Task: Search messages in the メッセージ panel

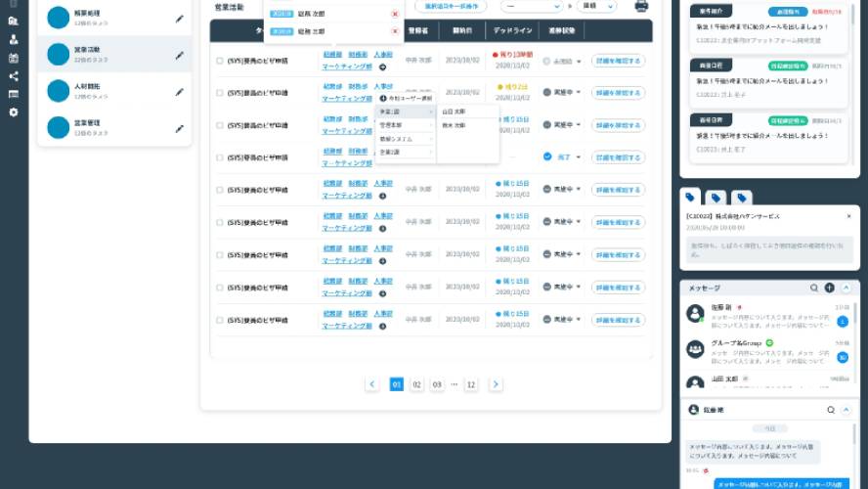Action: click(813, 288)
